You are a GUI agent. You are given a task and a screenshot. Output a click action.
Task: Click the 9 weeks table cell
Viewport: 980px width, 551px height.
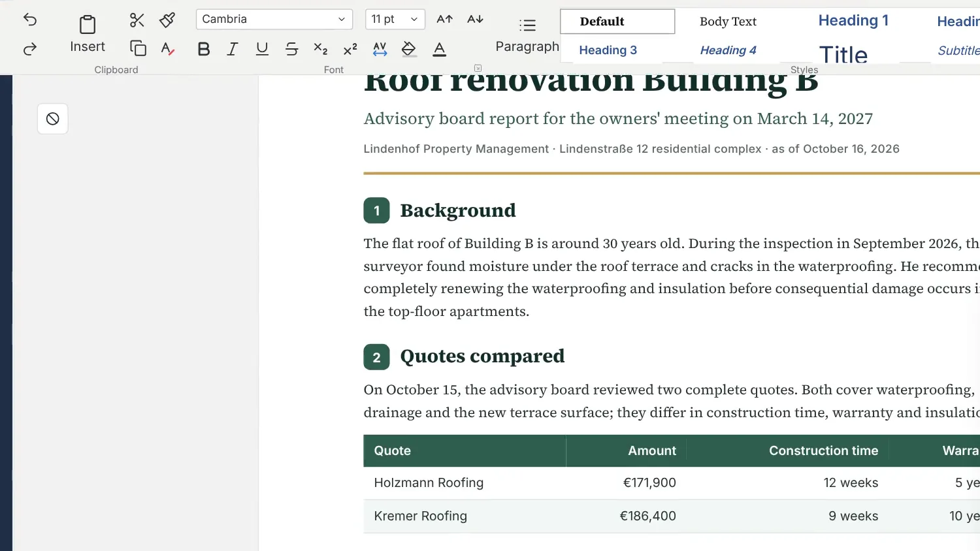(788, 516)
